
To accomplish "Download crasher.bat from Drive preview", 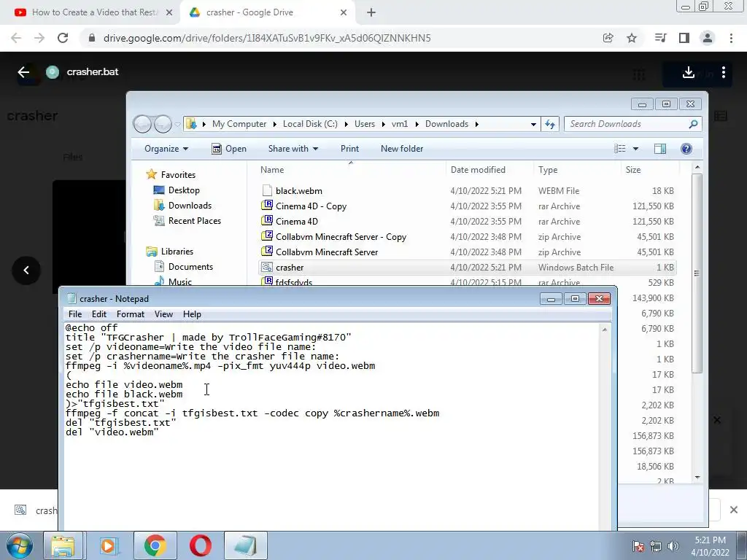I will pyautogui.click(x=689, y=72).
